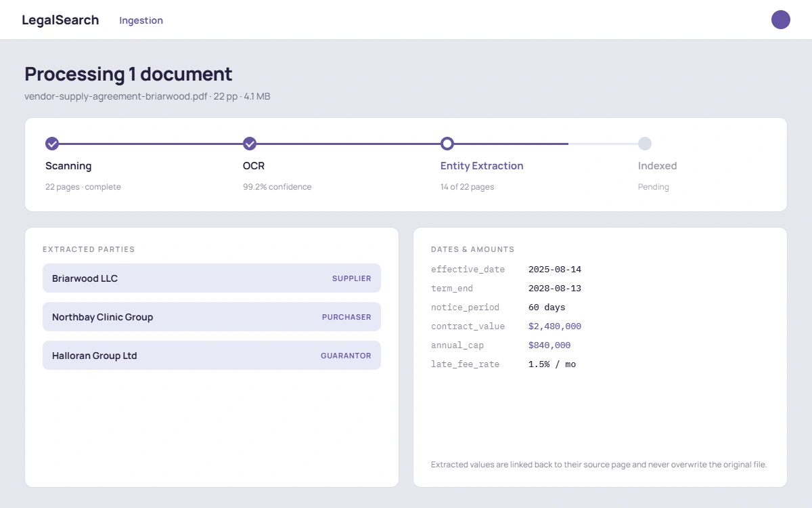Click the Pending status text
The image size is (812, 508).
[x=654, y=187]
